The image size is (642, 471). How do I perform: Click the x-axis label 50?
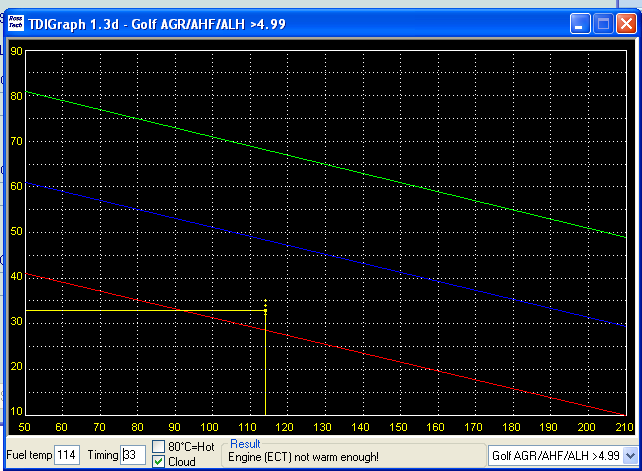pyautogui.click(x=25, y=427)
